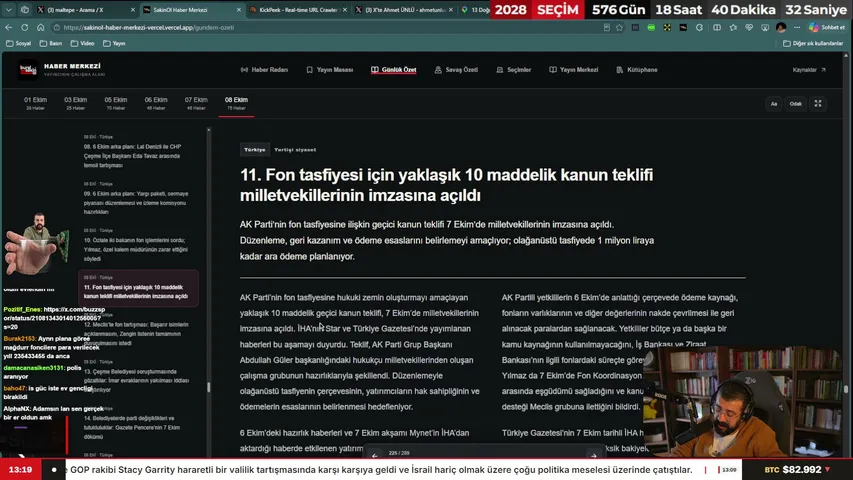Click the Sohbet et Copilot button

coord(827,27)
